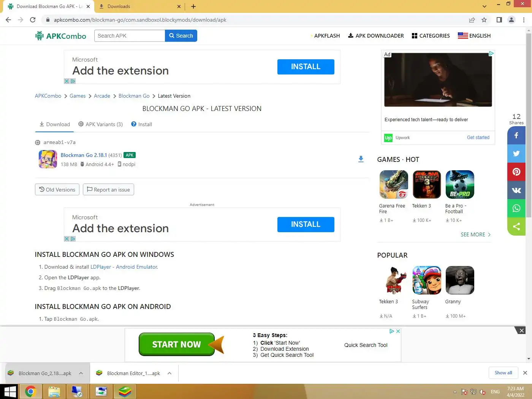Open the LDPlayer - Android Emulator link
Image resolution: width=532 pixels, height=399 pixels.
point(124,267)
